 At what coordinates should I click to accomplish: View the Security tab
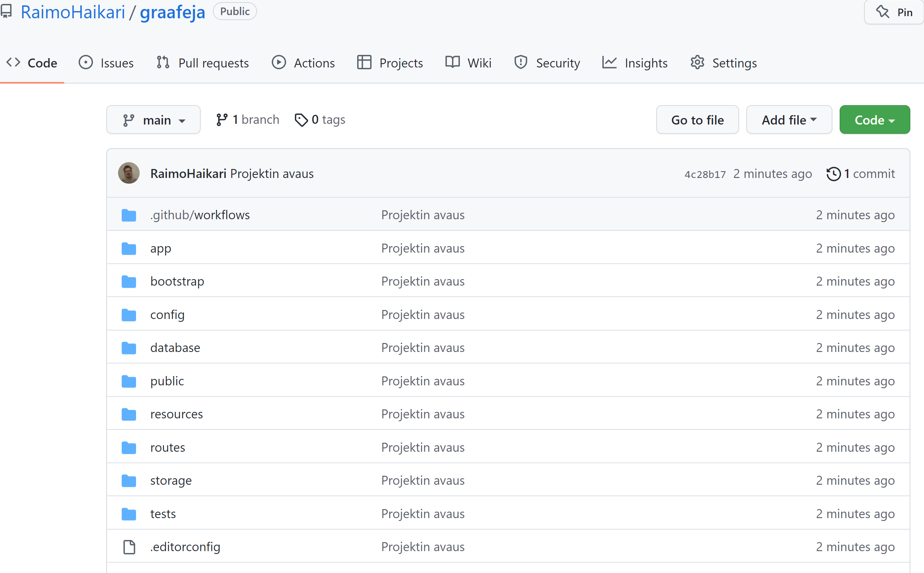[x=547, y=62]
